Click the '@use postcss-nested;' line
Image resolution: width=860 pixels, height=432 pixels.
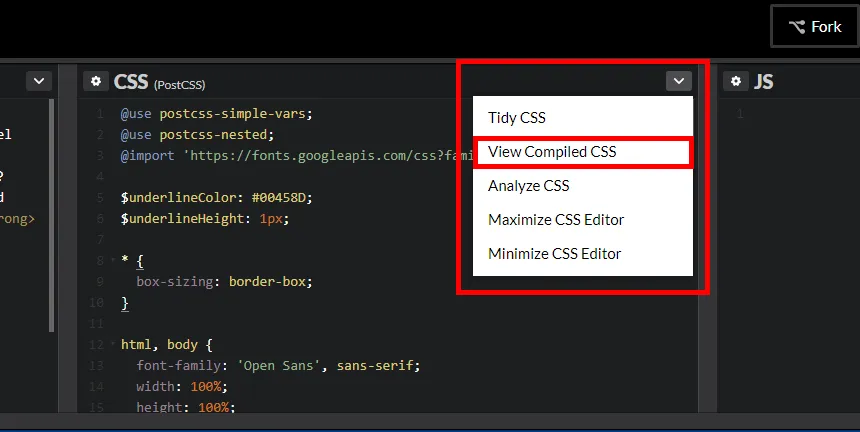pyautogui.click(x=197, y=134)
